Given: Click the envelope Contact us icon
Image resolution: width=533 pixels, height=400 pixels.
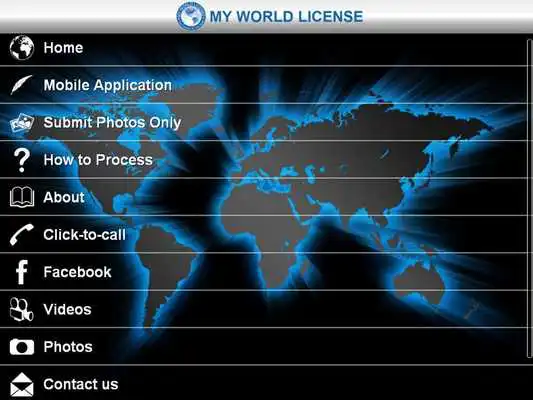Looking at the screenshot, I should coord(22,385).
